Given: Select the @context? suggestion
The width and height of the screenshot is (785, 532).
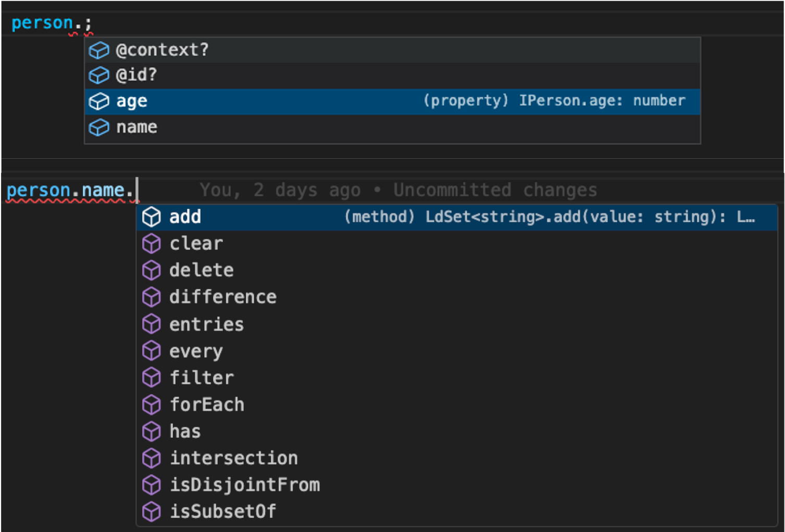Looking at the screenshot, I should pyautogui.click(x=162, y=50).
